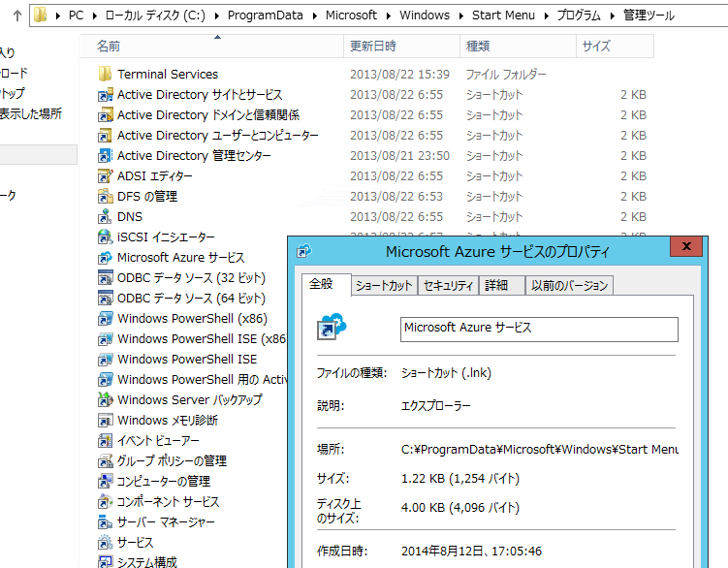The height and width of the screenshot is (568, 728).
Task: Go to Start Menu in address bar
Action: (503, 16)
